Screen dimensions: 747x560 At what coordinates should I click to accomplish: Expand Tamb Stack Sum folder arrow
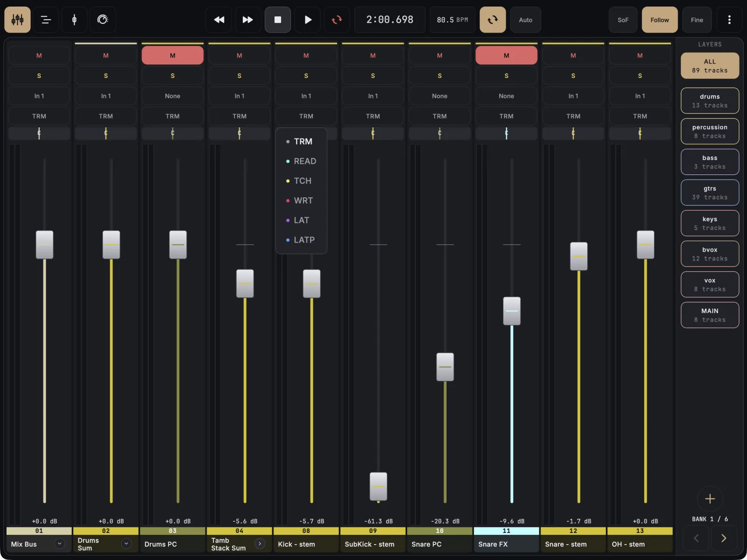coord(260,544)
